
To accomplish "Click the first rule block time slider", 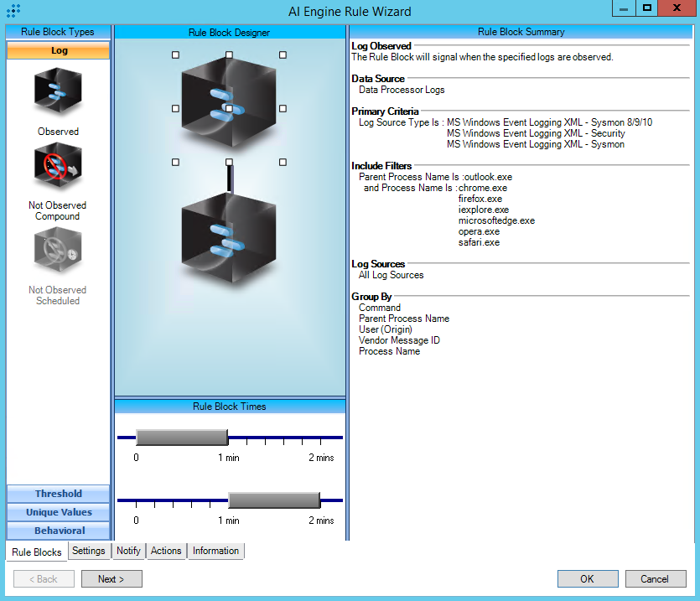I will 181,438.
